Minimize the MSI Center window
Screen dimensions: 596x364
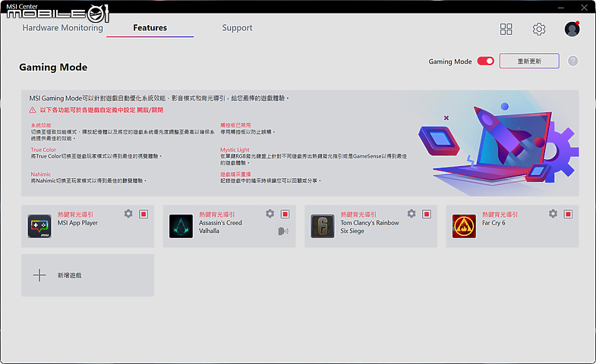[561, 8]
